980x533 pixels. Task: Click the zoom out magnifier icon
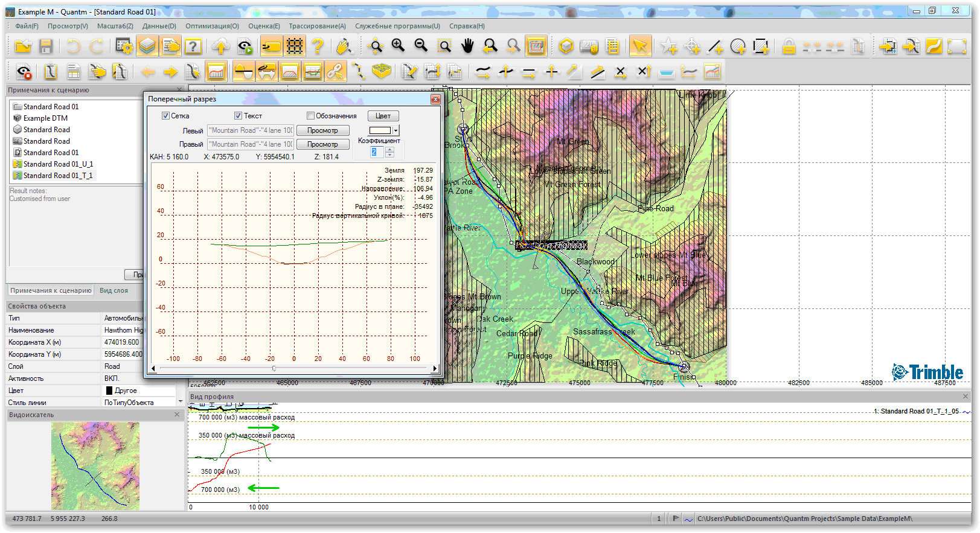click(x=421, y=46)
